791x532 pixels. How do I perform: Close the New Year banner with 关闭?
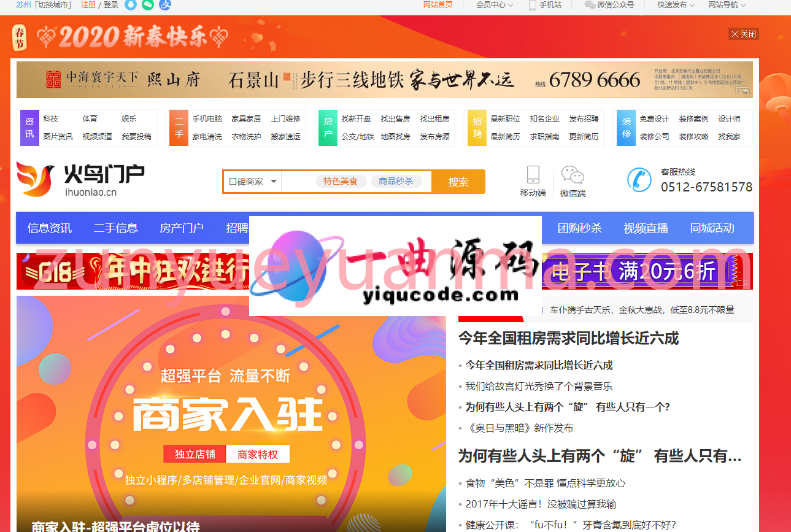point(744,34)
